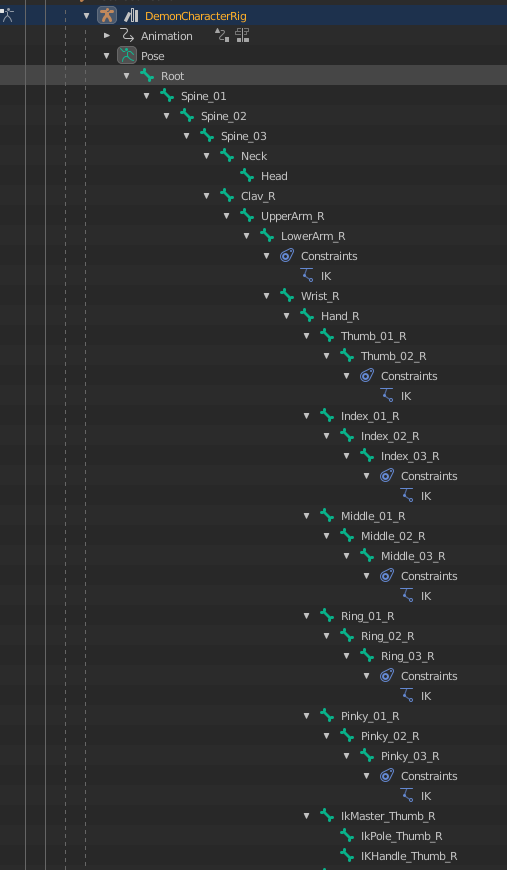The image size is (507, 870).
Task: Collapse the Clav_R bone branch
Action: point(207,195)
